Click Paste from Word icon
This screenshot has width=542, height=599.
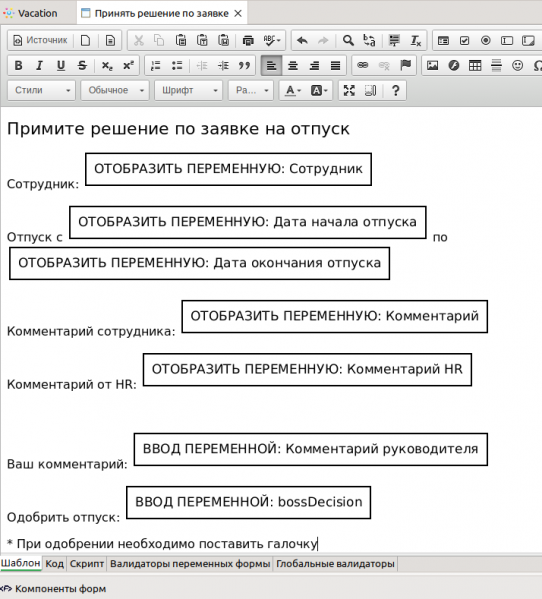point(223,40)
